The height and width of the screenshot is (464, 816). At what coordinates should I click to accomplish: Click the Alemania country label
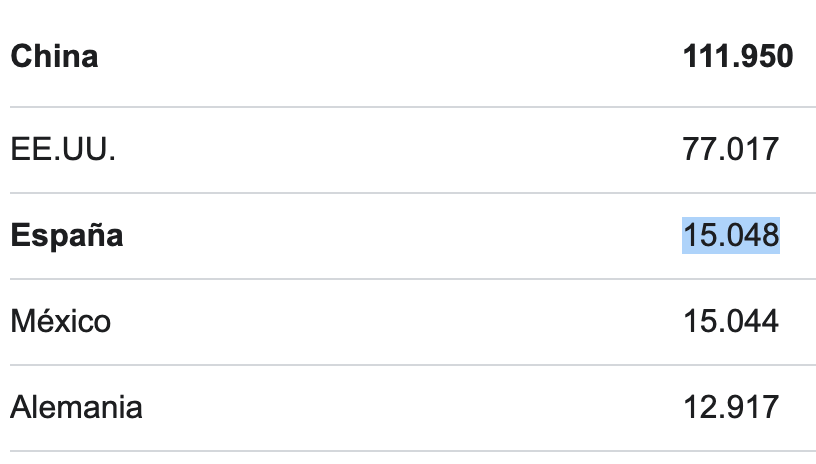point(76,408)
